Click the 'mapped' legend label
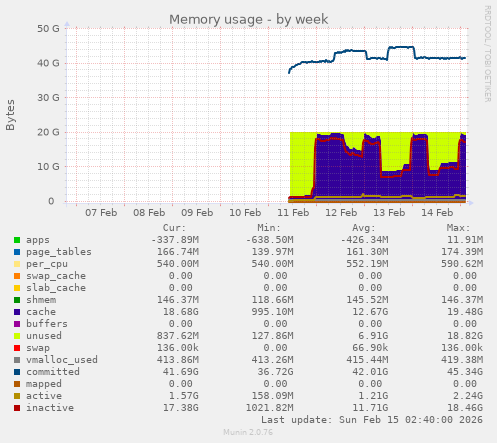This screenshot has height=443, width=497. pos(44,384)
